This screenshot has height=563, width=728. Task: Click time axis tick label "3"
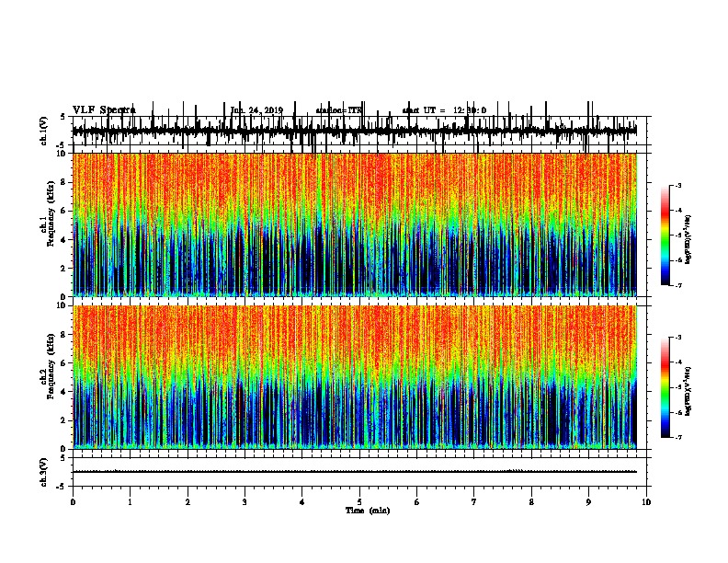[245, 502]
